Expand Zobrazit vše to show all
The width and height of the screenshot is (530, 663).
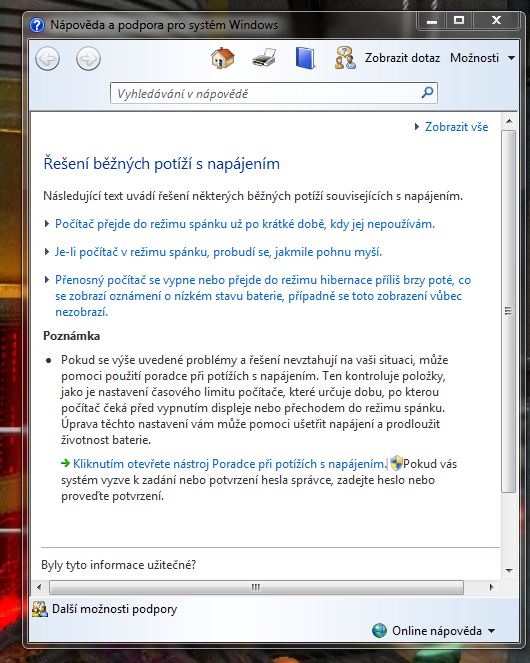tap(451, 127)
